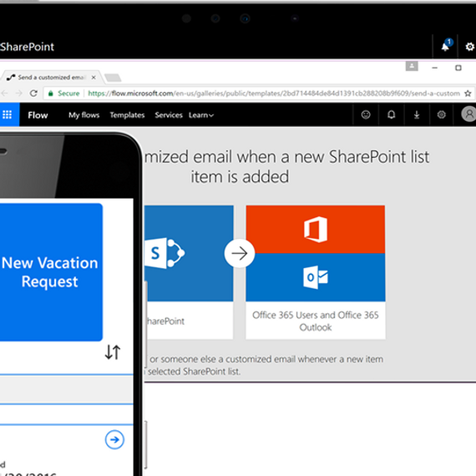This screenshot has height=476, width=476.
Task: Open Flow settings gear icon
Action: 442,114
